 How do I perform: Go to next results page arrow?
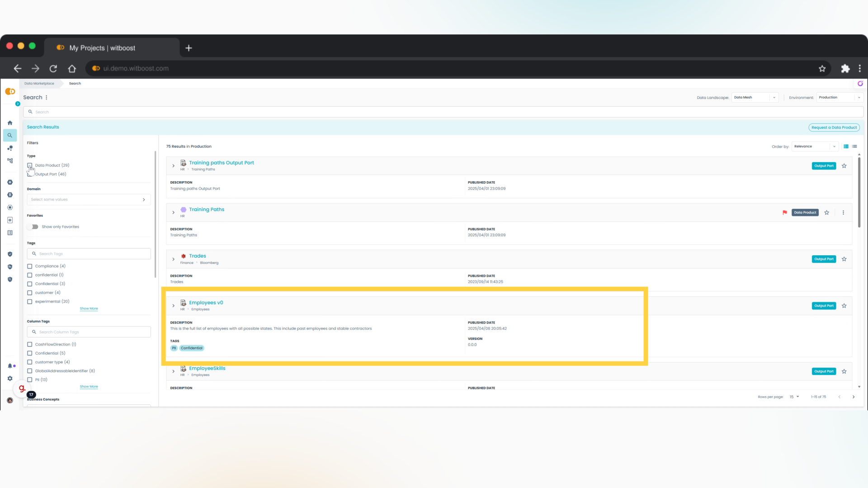click(854, 397)
